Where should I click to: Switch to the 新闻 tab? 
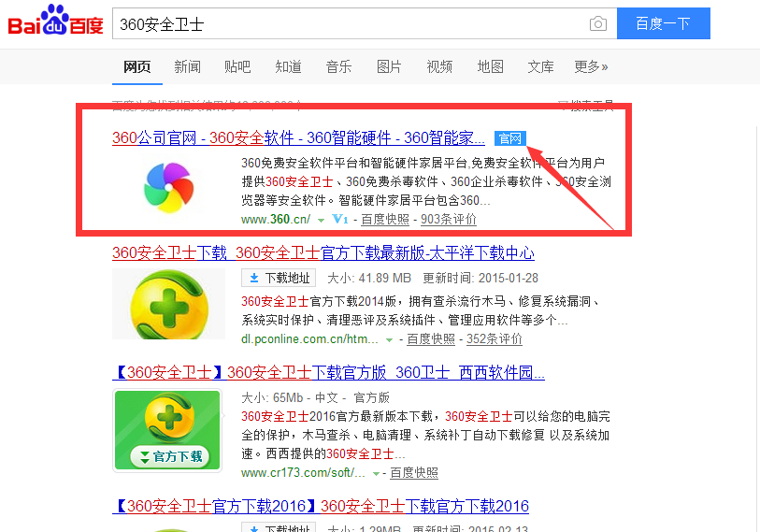pos(187,67)
